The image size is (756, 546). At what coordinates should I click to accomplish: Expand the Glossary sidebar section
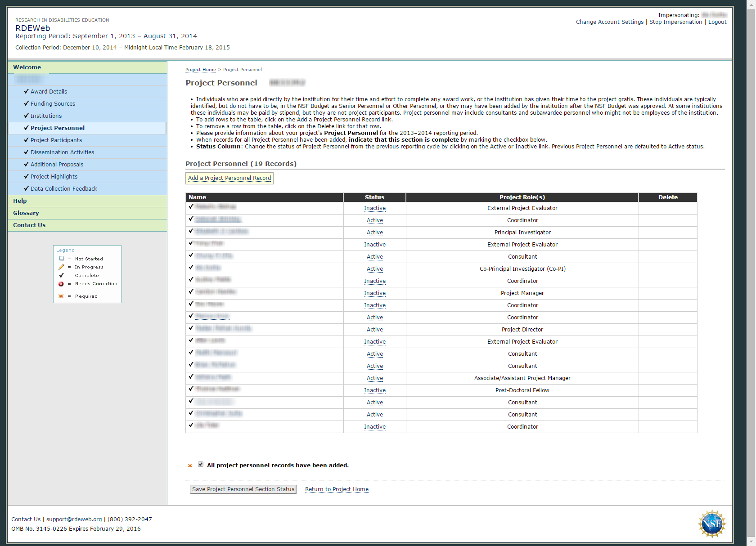[26, 213]
